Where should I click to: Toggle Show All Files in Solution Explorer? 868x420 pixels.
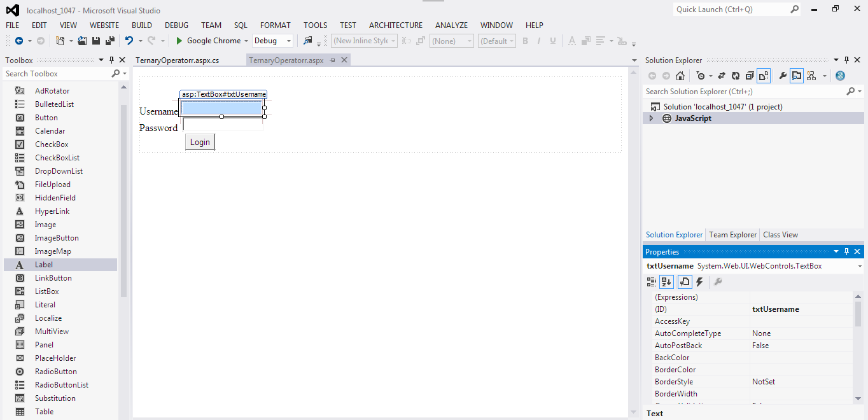point(764,76)
